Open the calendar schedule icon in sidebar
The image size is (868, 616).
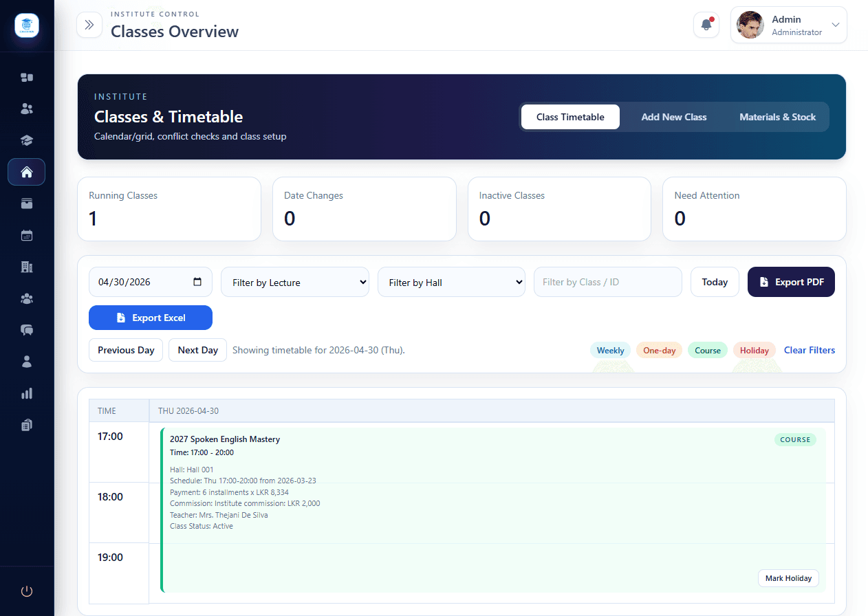tap(27, 234)
